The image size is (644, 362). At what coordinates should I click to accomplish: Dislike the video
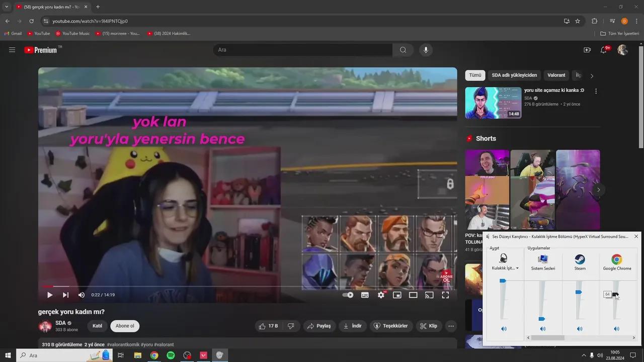coord(291,326)
